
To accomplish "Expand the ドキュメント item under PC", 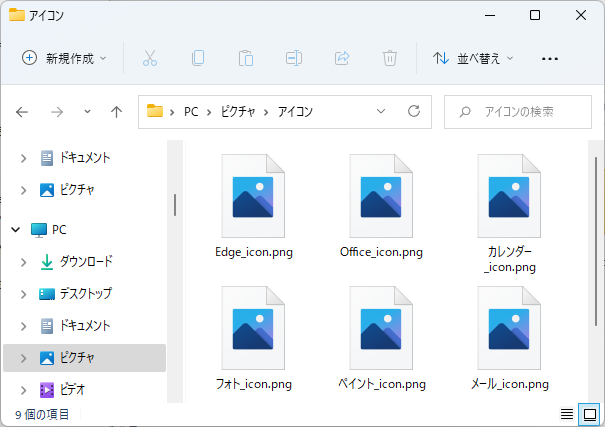I will pos(24,326).
